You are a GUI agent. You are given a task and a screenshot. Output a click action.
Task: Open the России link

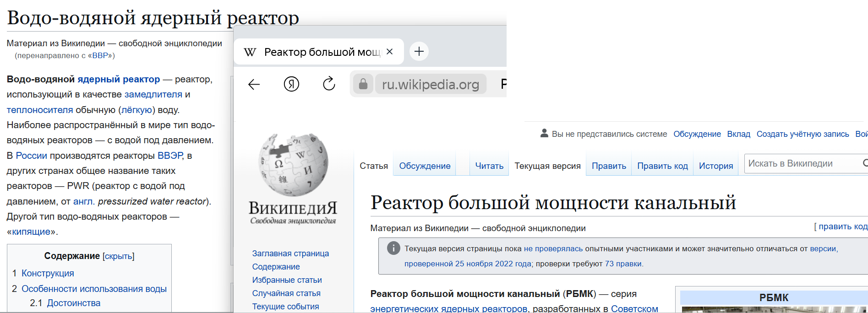32,156
